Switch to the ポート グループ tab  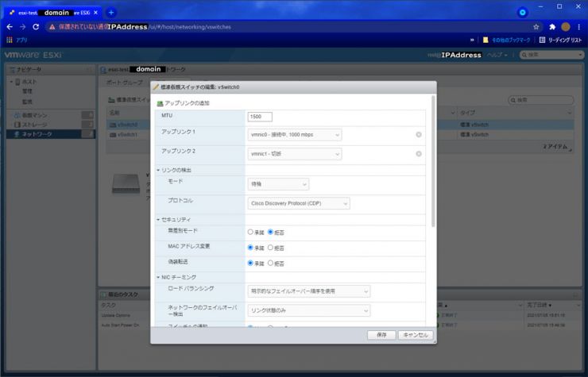(125, 82)
